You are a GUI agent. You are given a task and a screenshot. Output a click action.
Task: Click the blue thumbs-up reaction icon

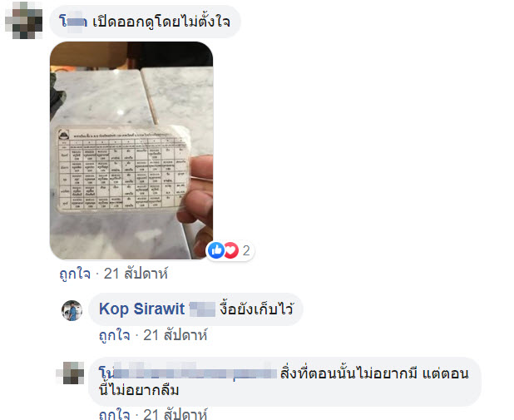click(x=216, y=250)
